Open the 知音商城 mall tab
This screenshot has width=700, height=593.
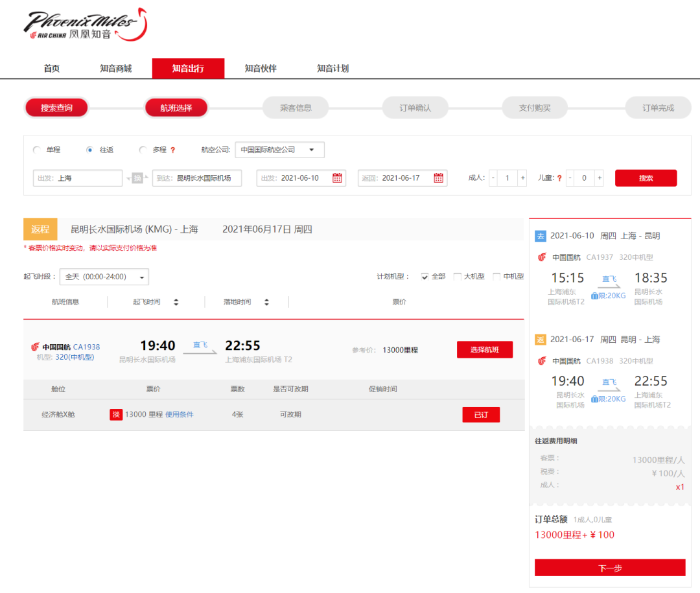(x=116, y=69)
